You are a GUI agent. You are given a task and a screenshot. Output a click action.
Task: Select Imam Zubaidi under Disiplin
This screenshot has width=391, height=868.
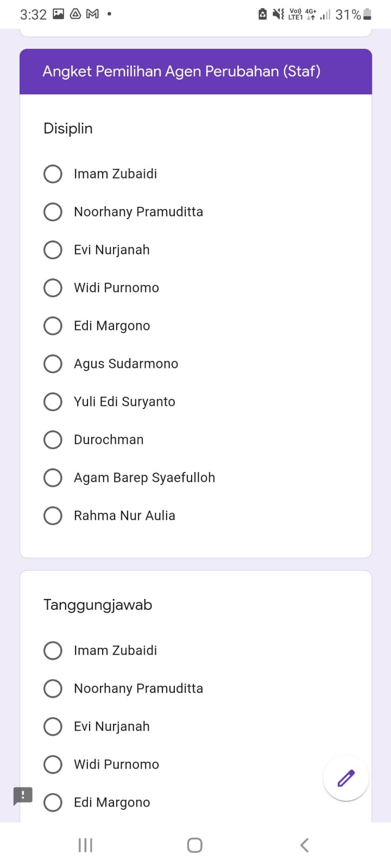[x=53, y=174]
